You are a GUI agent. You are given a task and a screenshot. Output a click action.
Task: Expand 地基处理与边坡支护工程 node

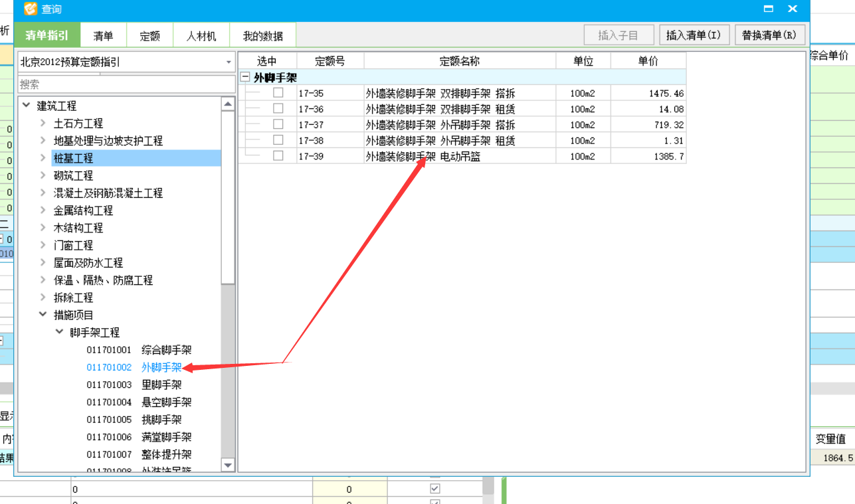pyautogui.click(x=43, y=141)
